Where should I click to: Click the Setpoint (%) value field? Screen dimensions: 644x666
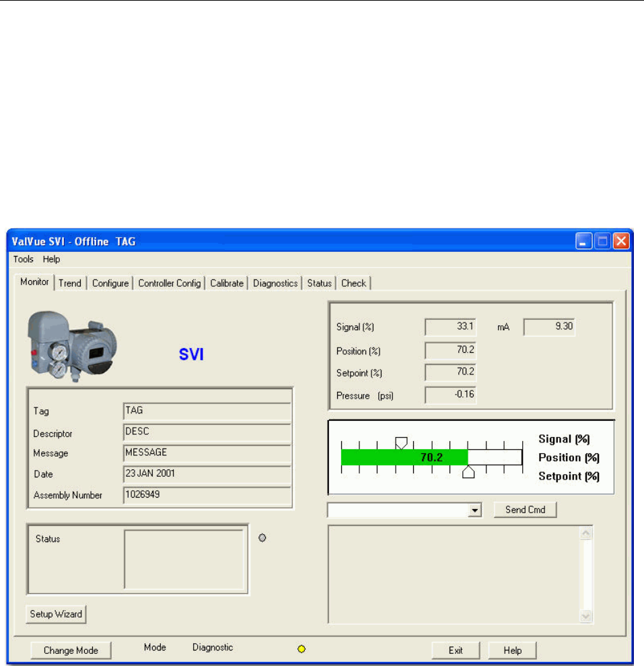[x=450, y=372]
